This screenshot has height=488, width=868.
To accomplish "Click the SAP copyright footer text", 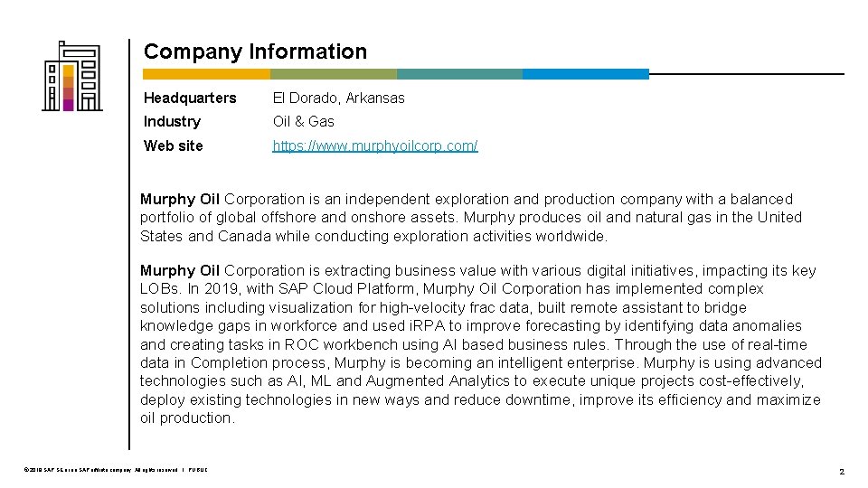I will (116, 471).
